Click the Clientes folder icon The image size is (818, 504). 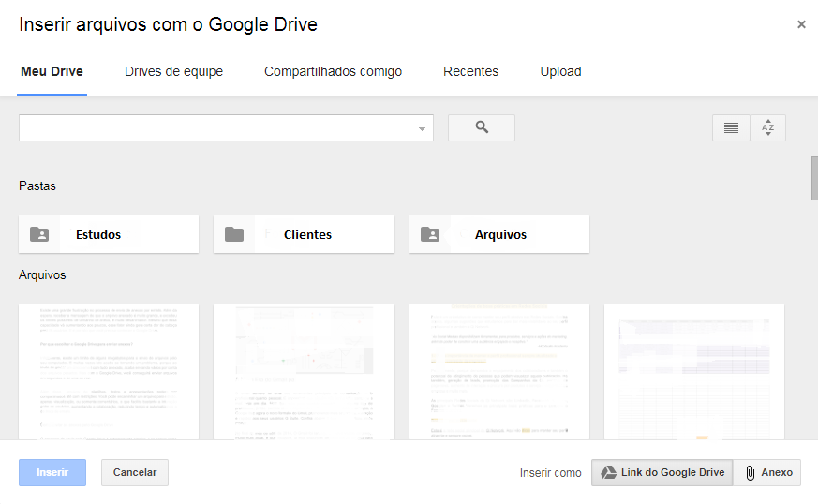point(234,234)
